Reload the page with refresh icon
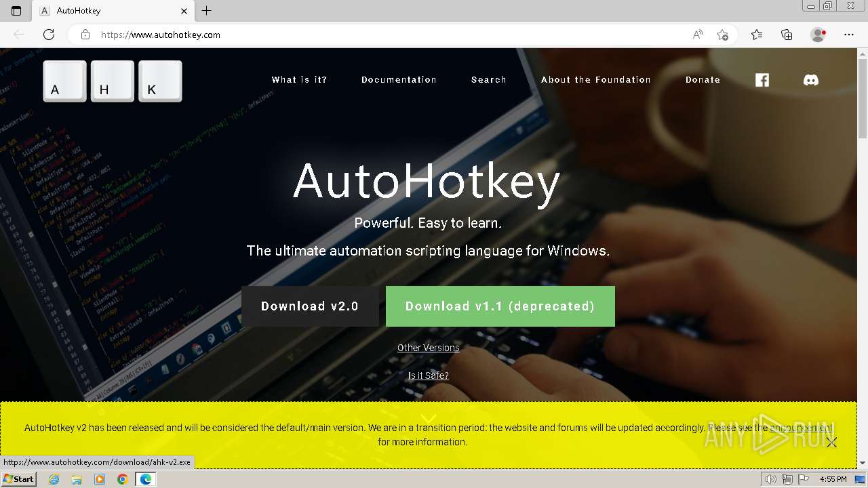Image resolution: width=868 pixels, height=488 pixels. pyautogui.click(x=49, y=35)
